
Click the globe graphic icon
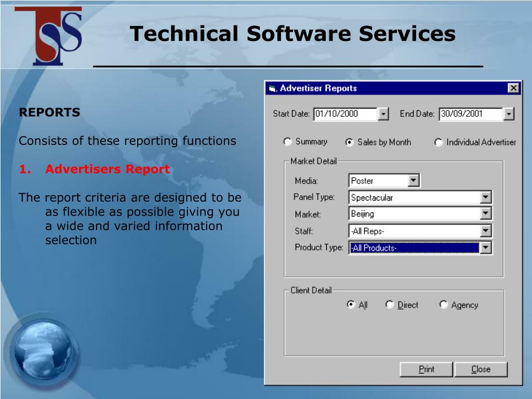click(x=43, y=350)
